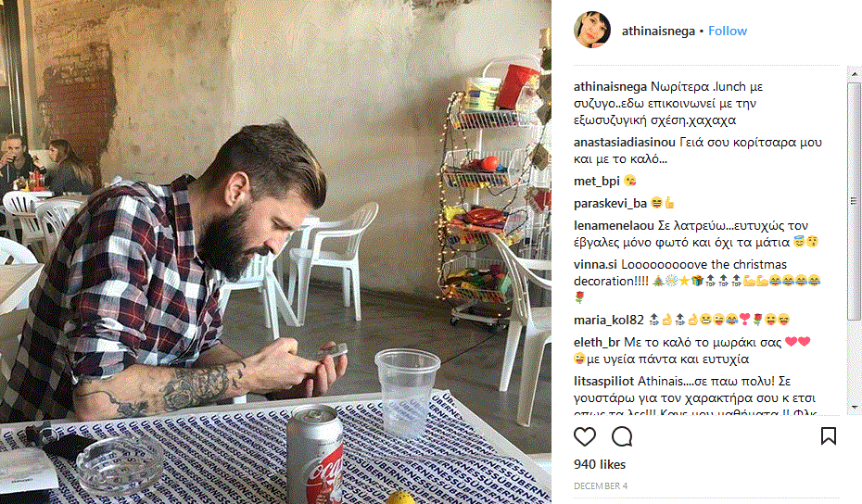The width and height of the screenshot is (862, 504).
Task: Open athinaisnega profile picture
Action: [592, 30]
